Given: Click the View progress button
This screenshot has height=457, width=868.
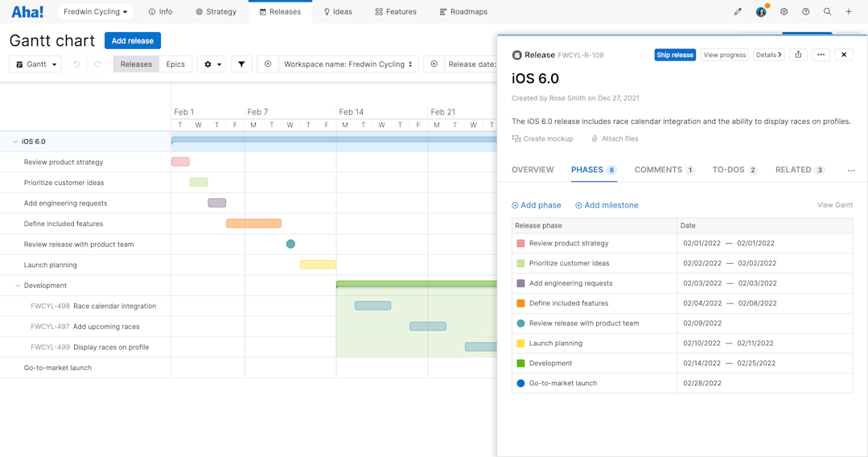Looking at the screenshot, I should pyautogui.click(x=725, y=55).
